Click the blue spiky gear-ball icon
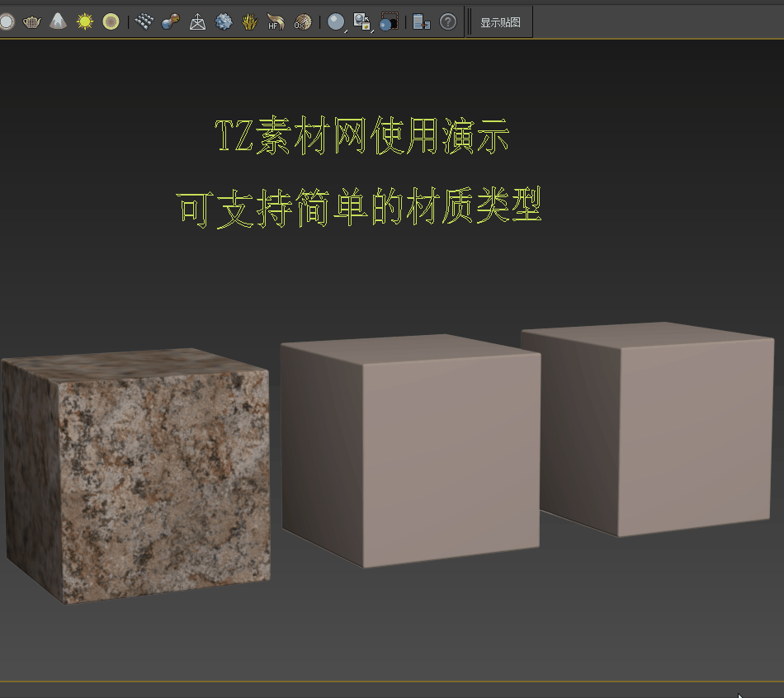This screenshot has height=698, width=784. 224,22
